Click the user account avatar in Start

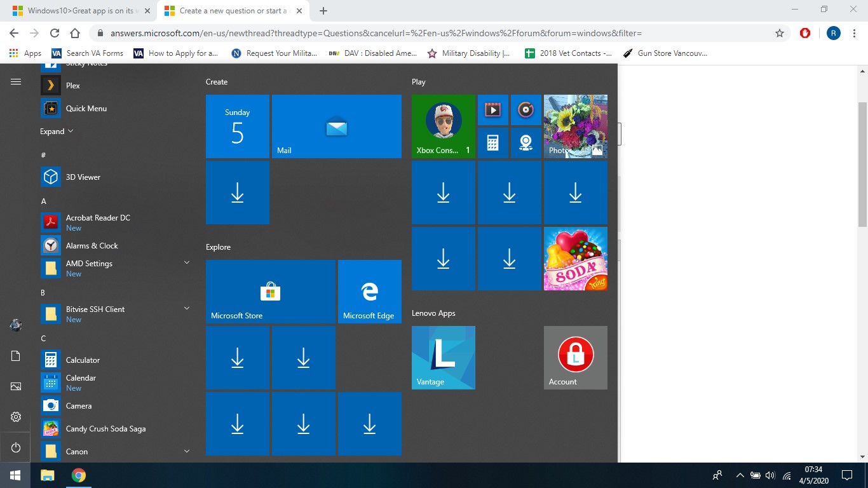tap(16, 325)
